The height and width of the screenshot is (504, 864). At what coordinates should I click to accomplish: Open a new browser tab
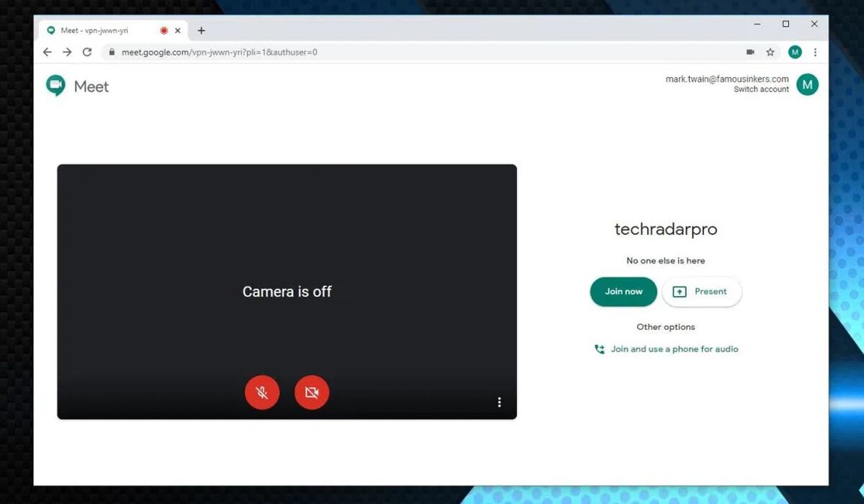[x=201, y=30]
